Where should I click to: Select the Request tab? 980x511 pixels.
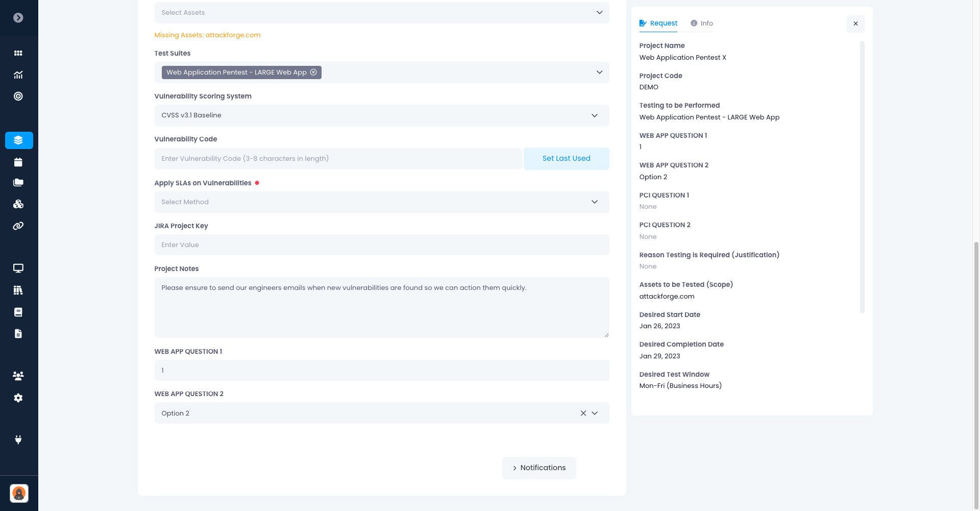point(658,23)
